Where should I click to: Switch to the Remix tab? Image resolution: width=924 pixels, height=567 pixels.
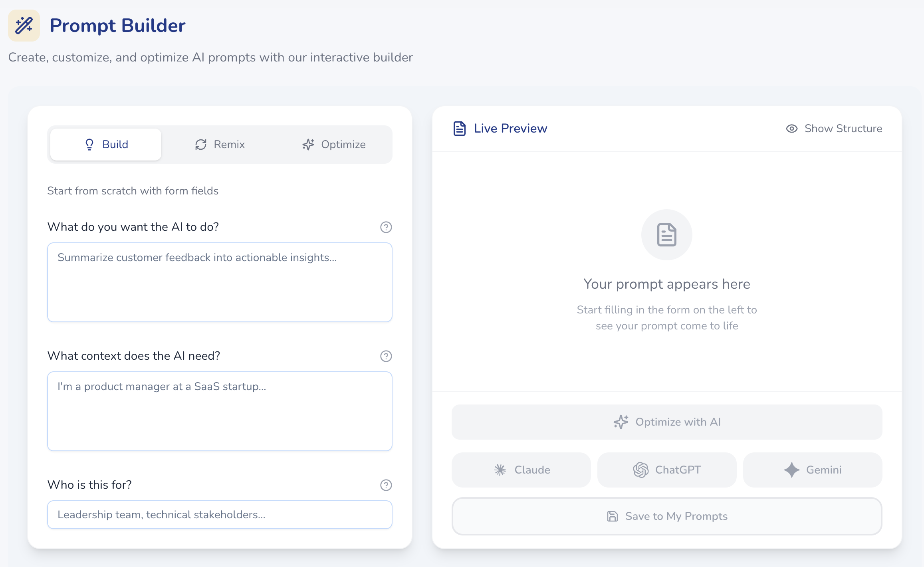[x=219, y=144]
